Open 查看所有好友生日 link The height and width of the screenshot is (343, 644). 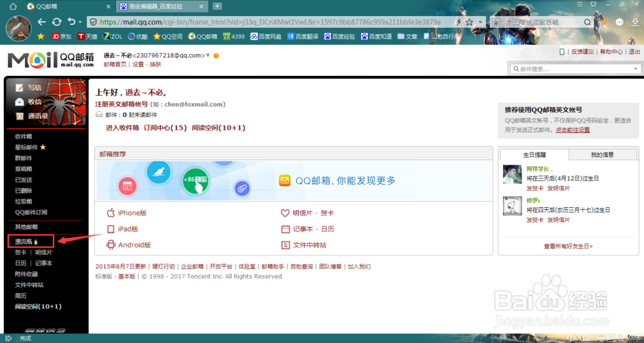pyautogui.click(x=569, y=246)
